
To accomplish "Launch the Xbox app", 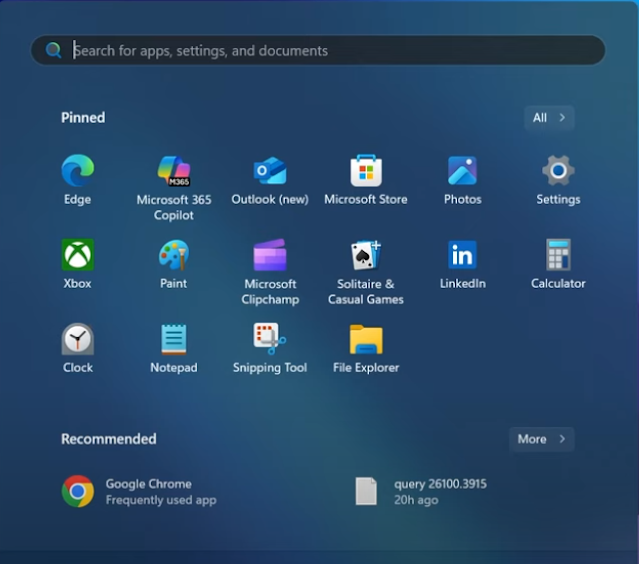I will point(77,255).
